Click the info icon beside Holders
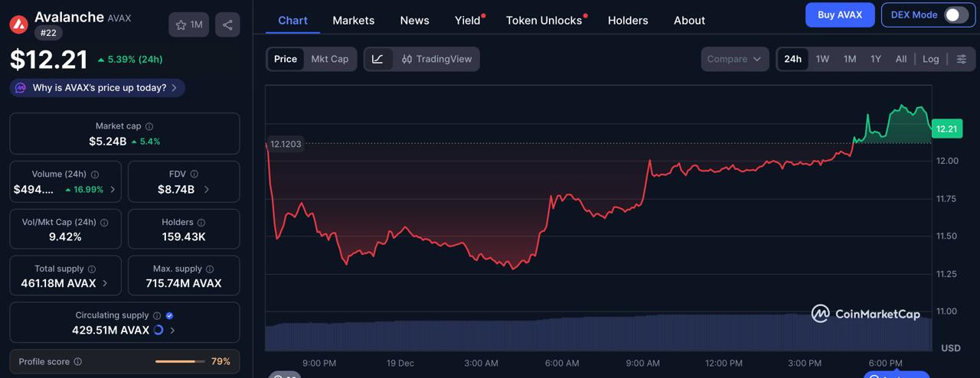Screen dimensions: 980x378 [201, 223]
